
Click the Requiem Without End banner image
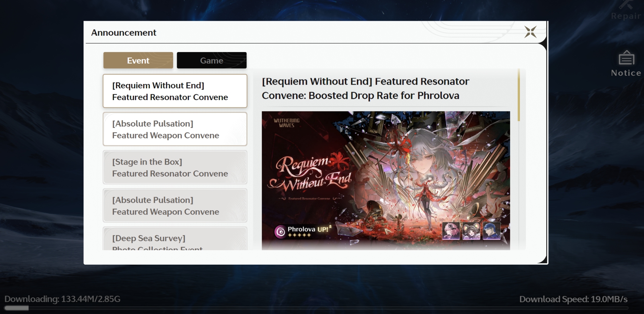pos(386,181)
